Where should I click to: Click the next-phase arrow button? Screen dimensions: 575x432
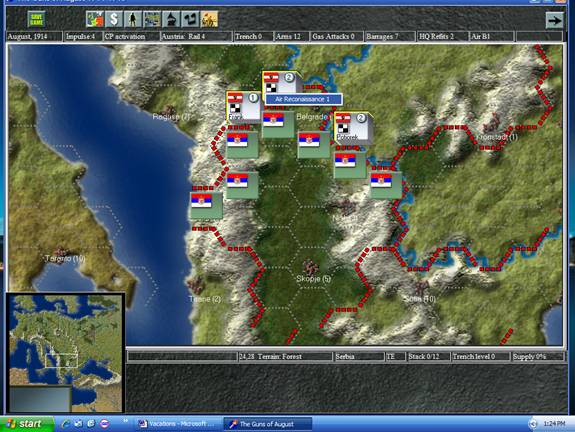pos(554,20)
